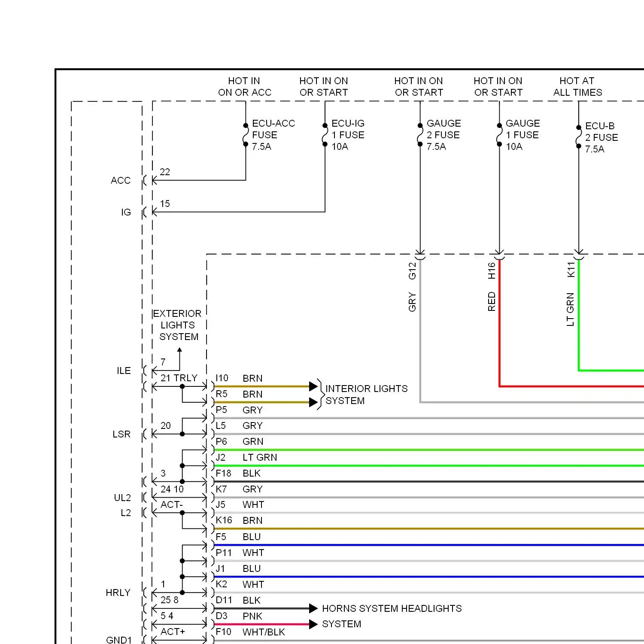
Task: Click the vertical RED wire label
Action: (492, 301)
